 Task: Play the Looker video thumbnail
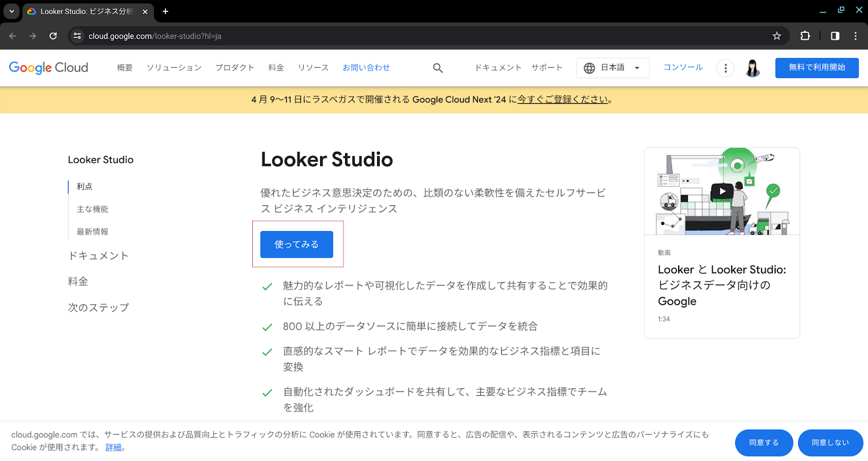[x=722, y=191]
